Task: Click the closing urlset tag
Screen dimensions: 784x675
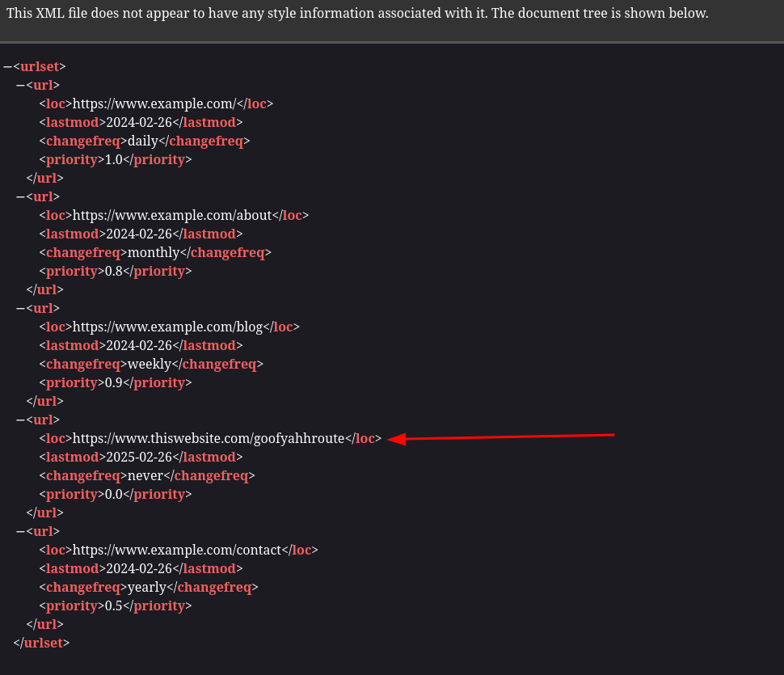Action: click(41, 643)
